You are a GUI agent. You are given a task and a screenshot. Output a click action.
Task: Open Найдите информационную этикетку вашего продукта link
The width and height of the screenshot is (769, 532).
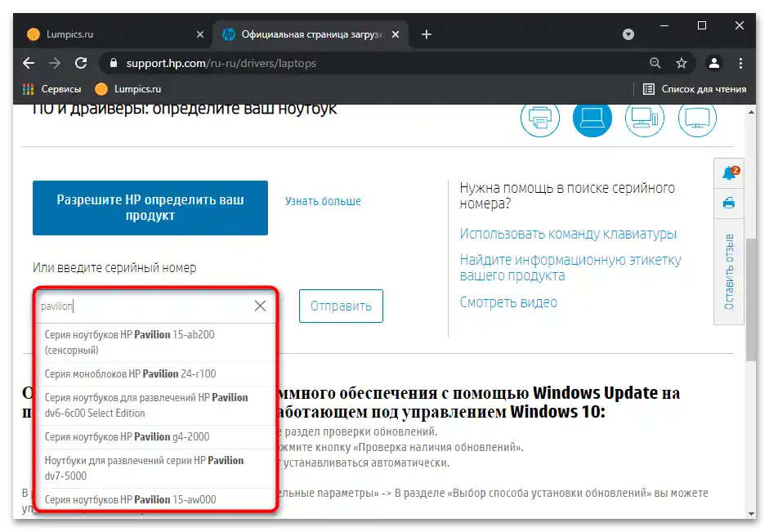(x=570, y=267)
